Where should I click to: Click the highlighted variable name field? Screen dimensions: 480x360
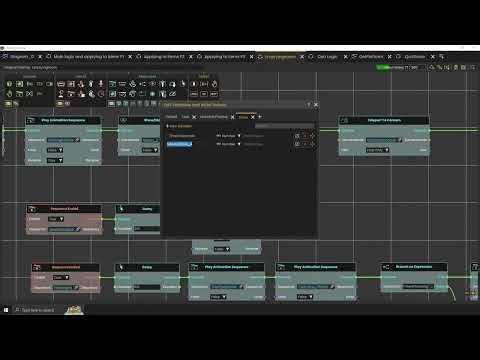point(179,144)
